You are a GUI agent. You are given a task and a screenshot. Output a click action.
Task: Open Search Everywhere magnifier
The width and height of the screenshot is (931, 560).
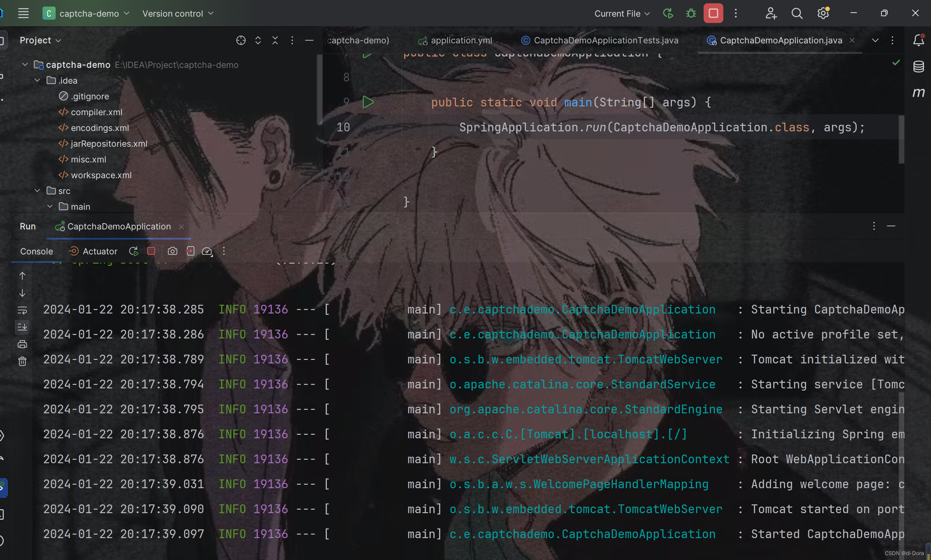point(797,13)
